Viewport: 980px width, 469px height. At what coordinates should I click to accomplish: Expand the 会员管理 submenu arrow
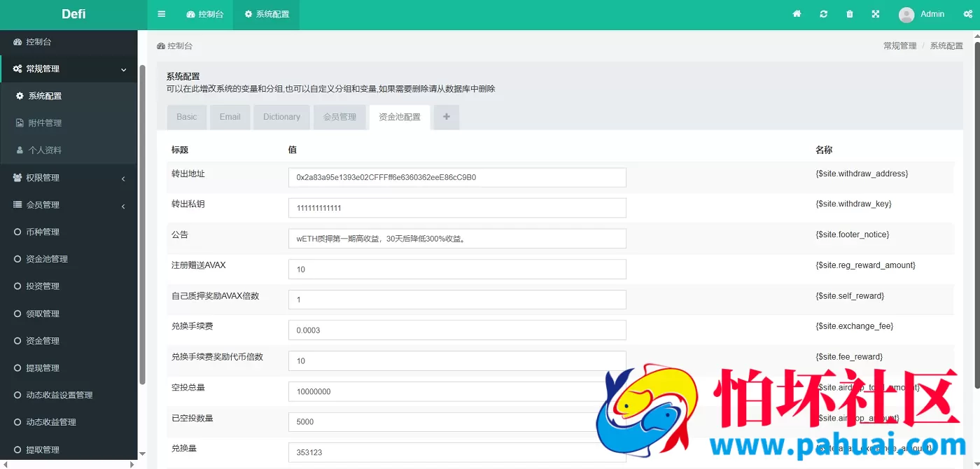click(x=123, y=206)
